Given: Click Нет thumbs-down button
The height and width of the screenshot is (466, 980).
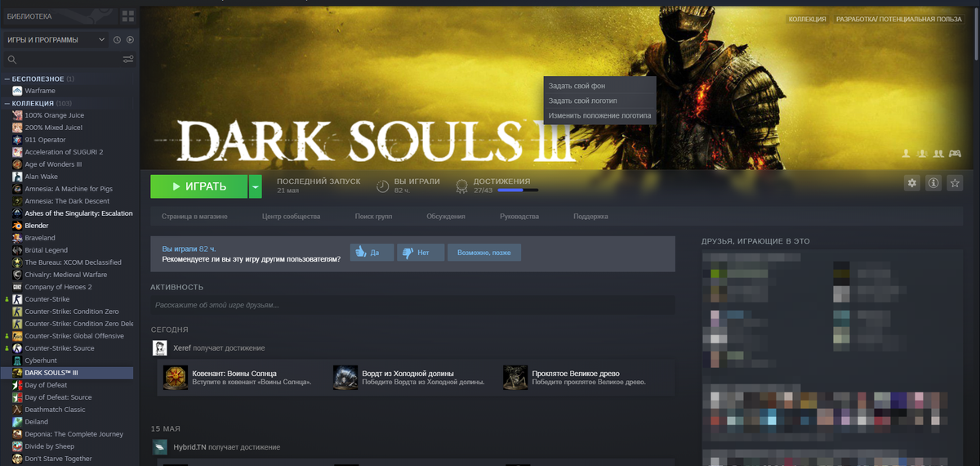Looking at the screenshot, I should click(421, 253).
